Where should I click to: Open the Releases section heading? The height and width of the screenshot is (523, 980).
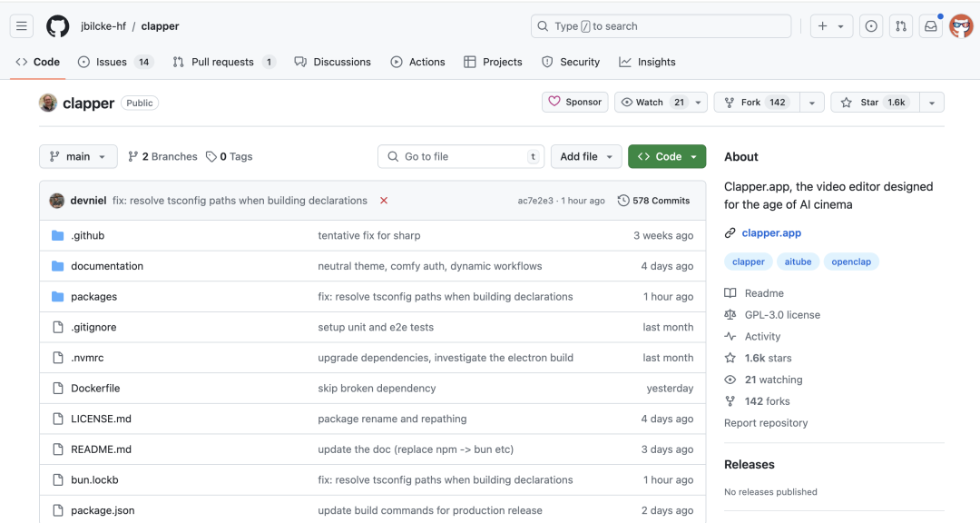point(750,464)
